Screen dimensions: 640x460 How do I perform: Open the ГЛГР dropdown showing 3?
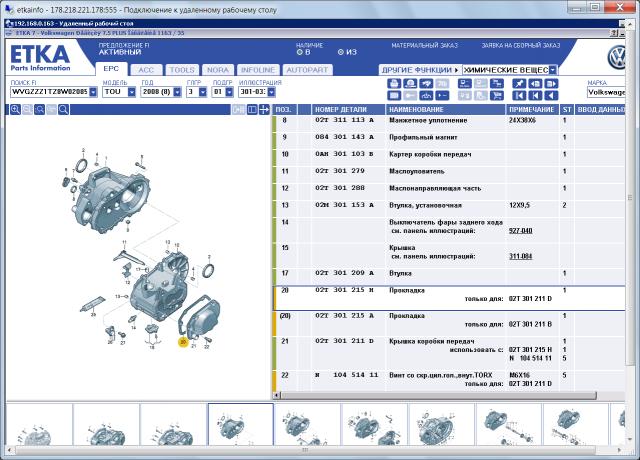[x=203, y=92]
